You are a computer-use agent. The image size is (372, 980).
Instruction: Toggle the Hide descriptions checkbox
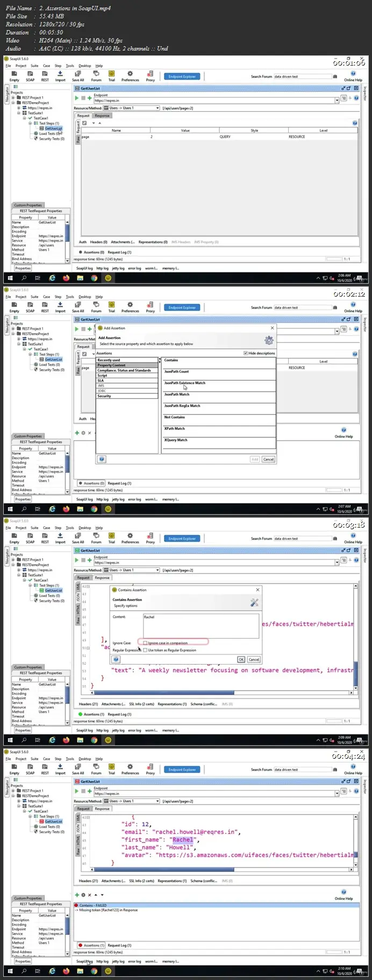(x=246, y=353)
